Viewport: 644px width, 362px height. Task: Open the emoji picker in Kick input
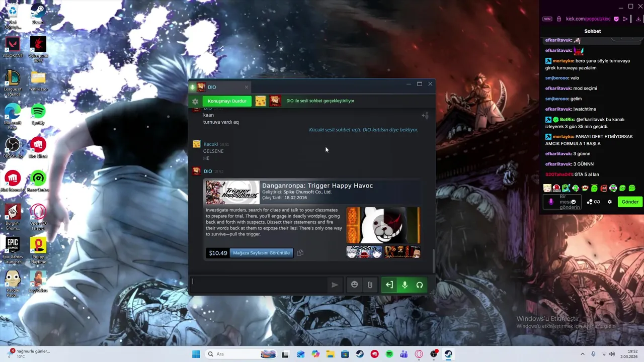[573, 202]
